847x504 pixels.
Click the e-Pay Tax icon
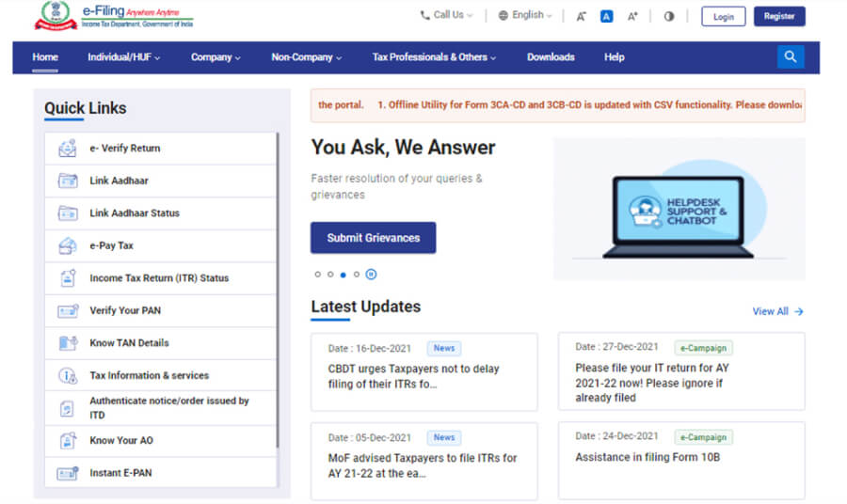[68, 245]
